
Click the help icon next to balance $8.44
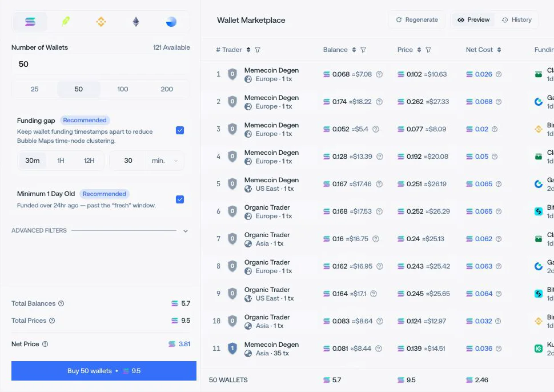coord(379,349)
